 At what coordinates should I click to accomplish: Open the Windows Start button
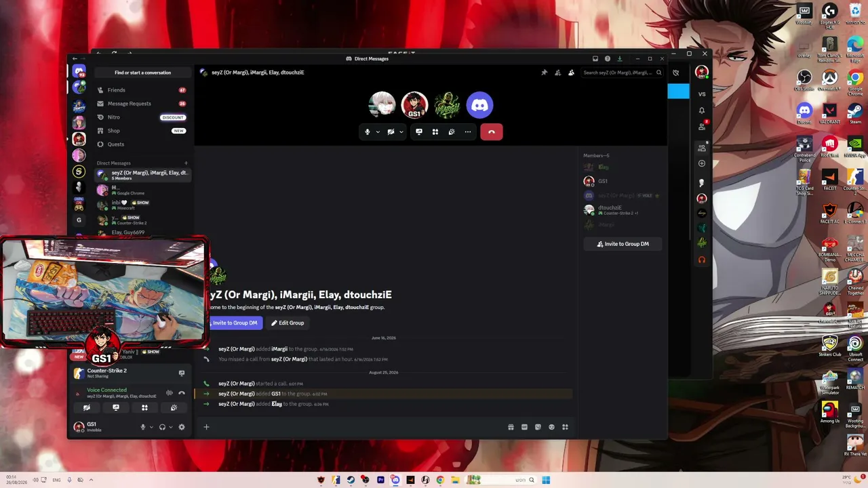click(x=546, y=480)
